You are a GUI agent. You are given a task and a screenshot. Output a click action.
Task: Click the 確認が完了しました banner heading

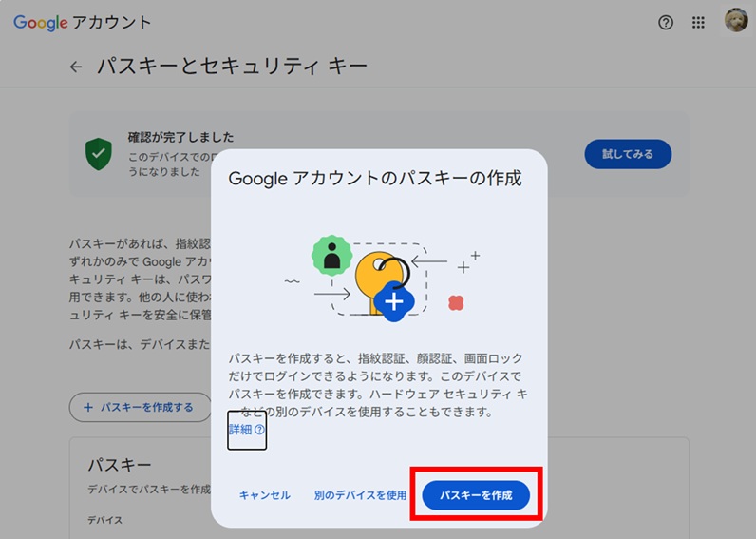coord(180,138)
